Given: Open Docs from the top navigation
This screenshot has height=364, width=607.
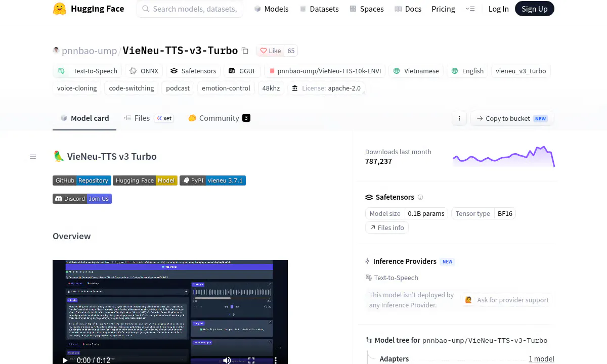Looking at the screenshot, I should [408, 9].
